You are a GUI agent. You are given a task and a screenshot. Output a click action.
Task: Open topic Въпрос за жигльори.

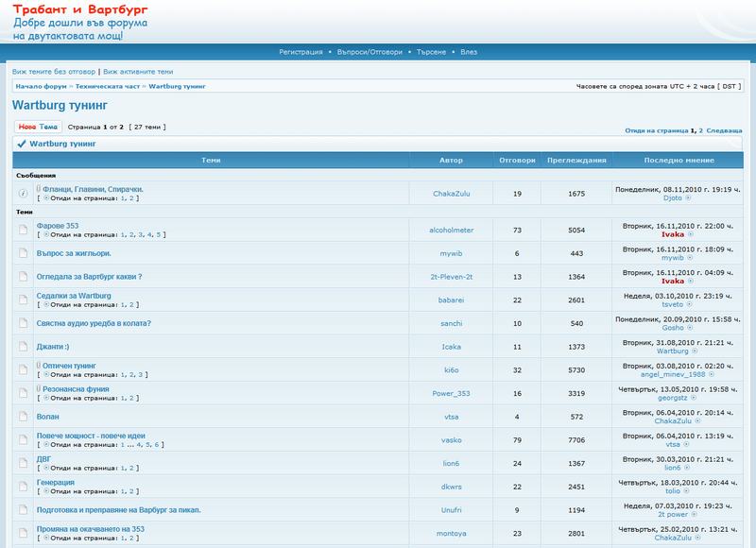coord(74,253)
